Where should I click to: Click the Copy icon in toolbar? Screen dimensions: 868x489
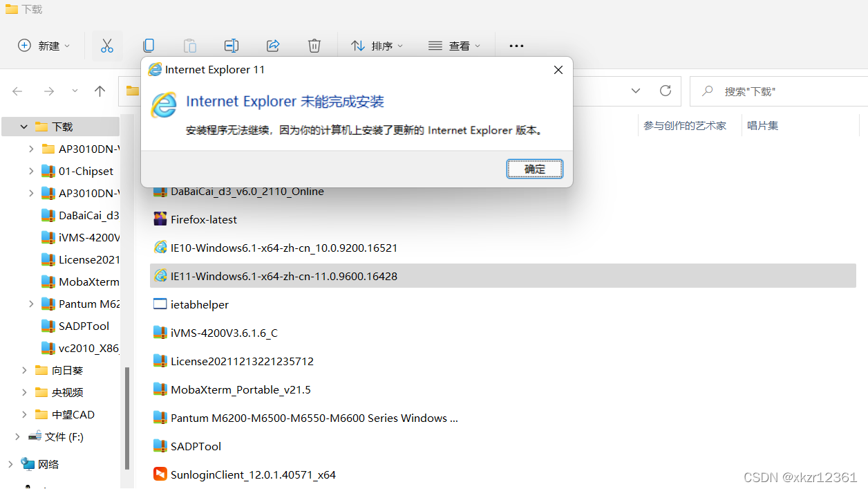click(149, 46)
